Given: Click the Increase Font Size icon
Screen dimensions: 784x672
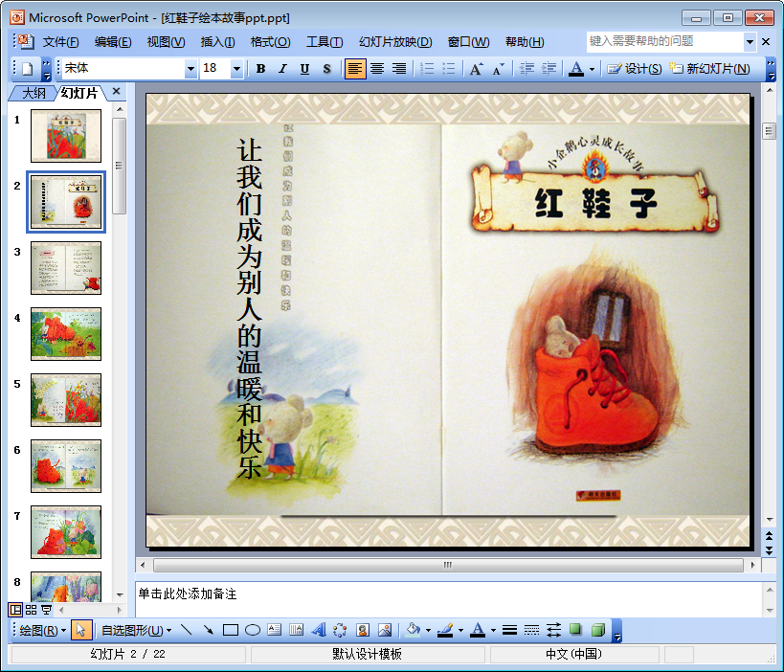Looking at the screenshot, I should pyautogui.click(x=477, y=69).
